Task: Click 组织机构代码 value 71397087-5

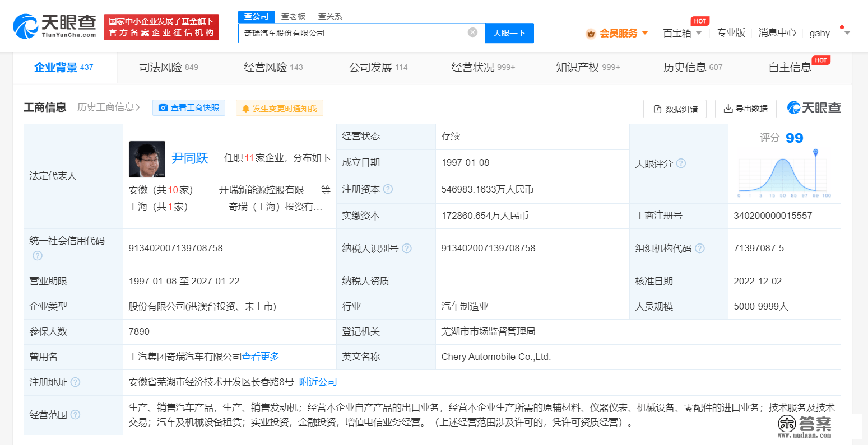Action: [759, 248]
